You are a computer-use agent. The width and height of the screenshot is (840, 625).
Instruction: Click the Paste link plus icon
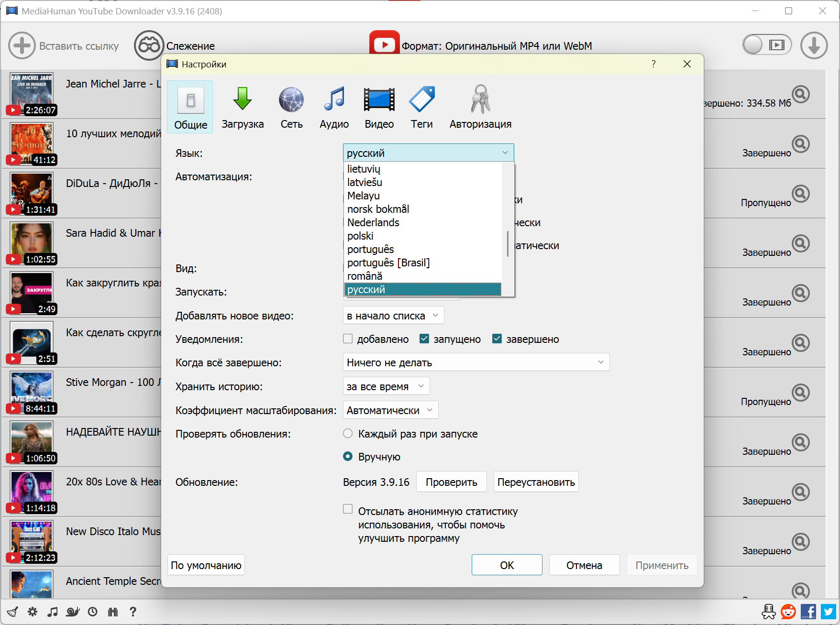22,46
